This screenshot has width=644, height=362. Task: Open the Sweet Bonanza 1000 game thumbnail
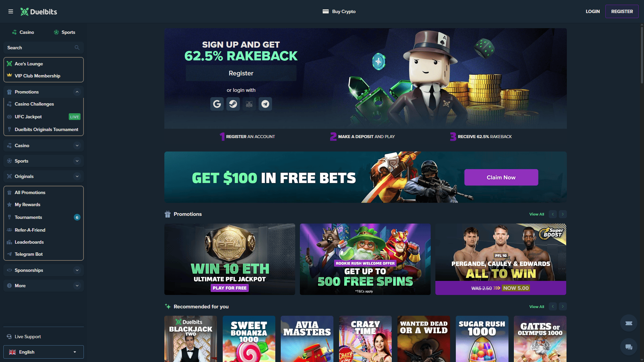pos(249,339)
